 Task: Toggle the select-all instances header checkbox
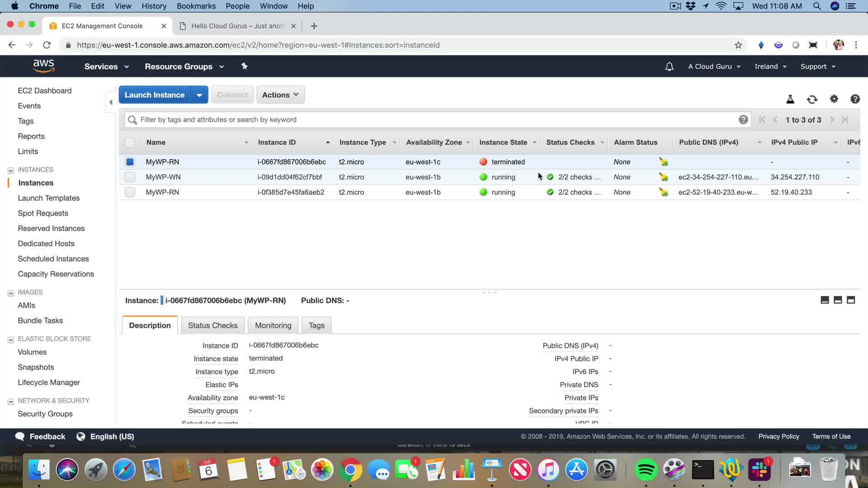click(130, 143)
